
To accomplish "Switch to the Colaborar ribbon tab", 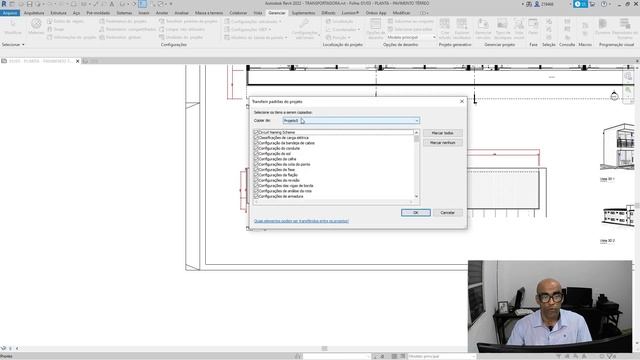I will click(238, 13).
